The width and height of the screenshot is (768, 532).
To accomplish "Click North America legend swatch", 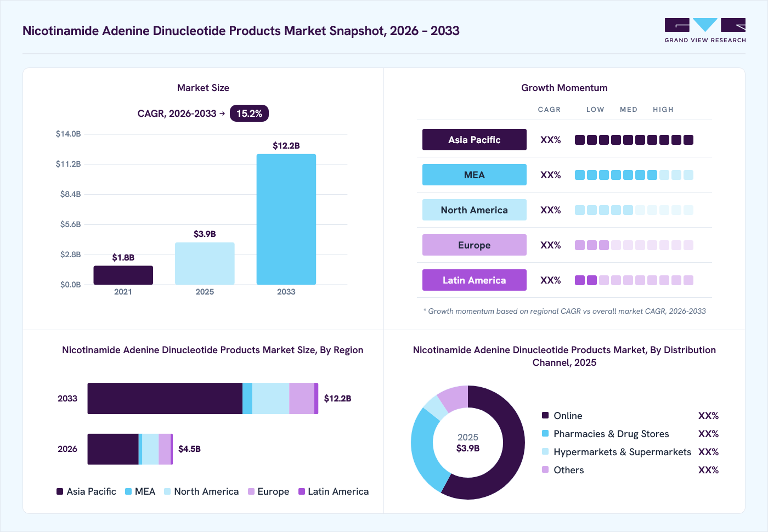I will coord(167,491).
